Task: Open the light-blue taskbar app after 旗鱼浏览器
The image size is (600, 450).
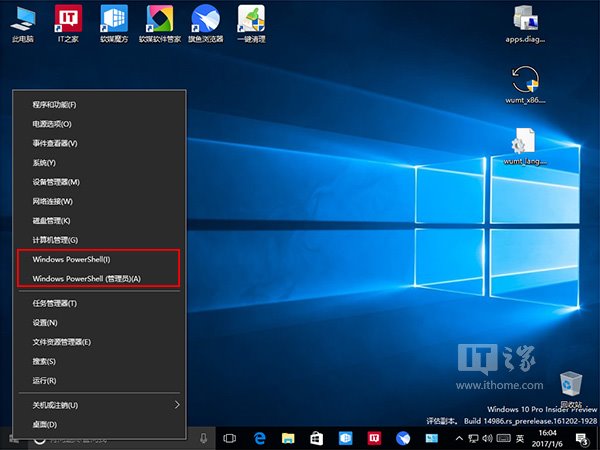Action: (x=432, y=438)
